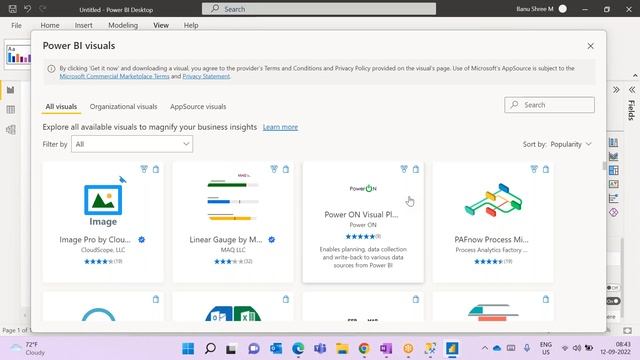This screenshot has height=360, width=640.
Task: Open the Privacy Statement link
Action: (206, 76)
